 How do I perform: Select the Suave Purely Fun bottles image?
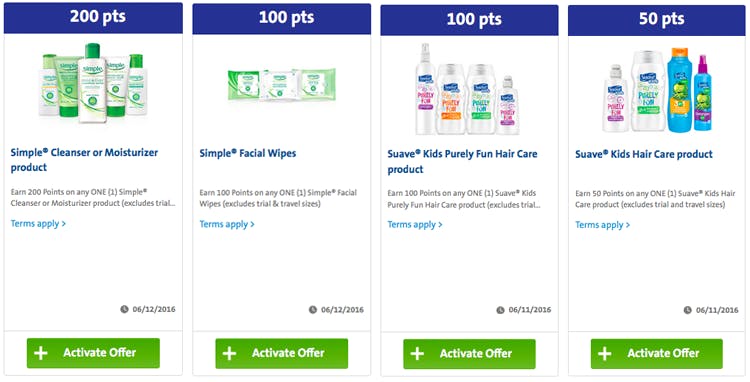pos(468,89)
